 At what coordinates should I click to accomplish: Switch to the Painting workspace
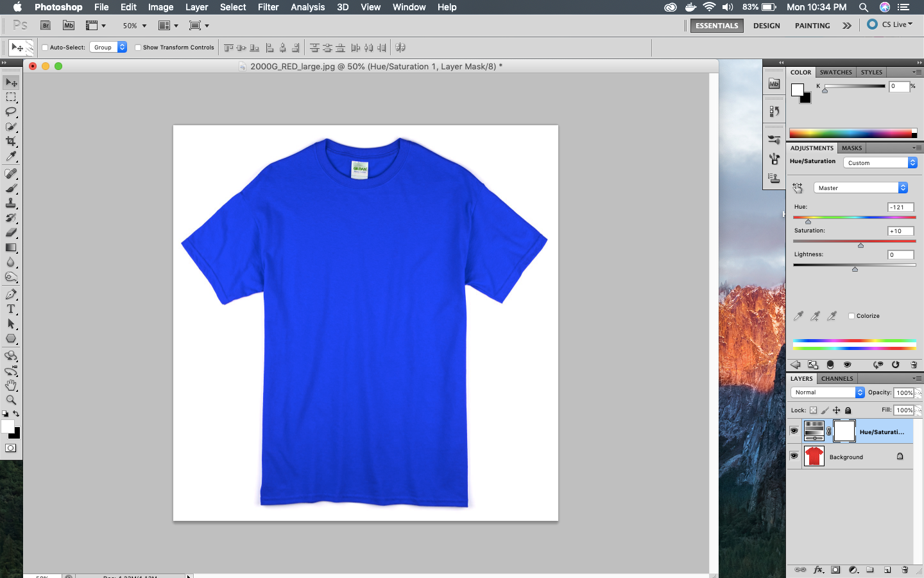(812, 26)
